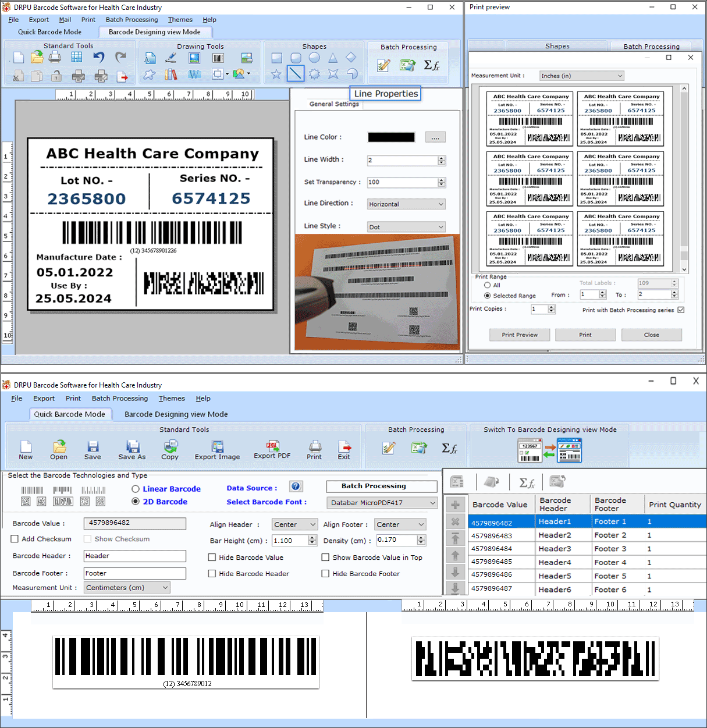Viewport: 707px width, 728px height.
Task: Select the All print range radio button
Action: (487, 285)
